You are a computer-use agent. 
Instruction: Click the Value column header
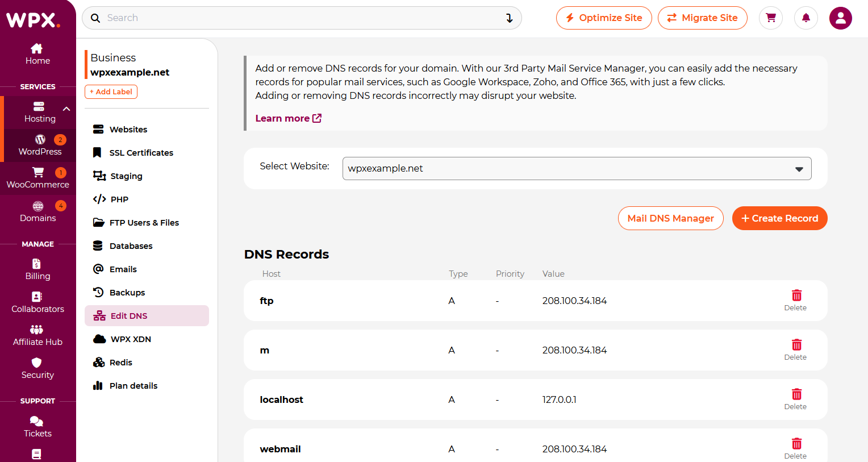(553, 274)
